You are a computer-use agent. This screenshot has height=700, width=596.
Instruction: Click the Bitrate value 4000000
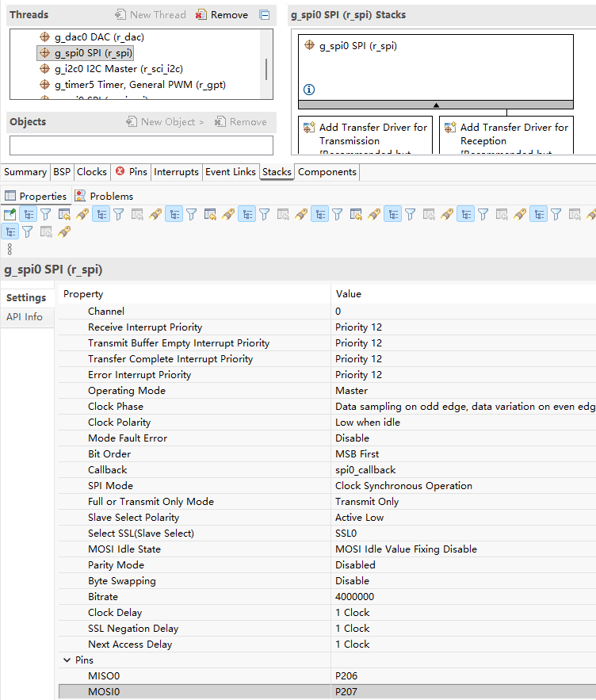[x=464, y=596]
